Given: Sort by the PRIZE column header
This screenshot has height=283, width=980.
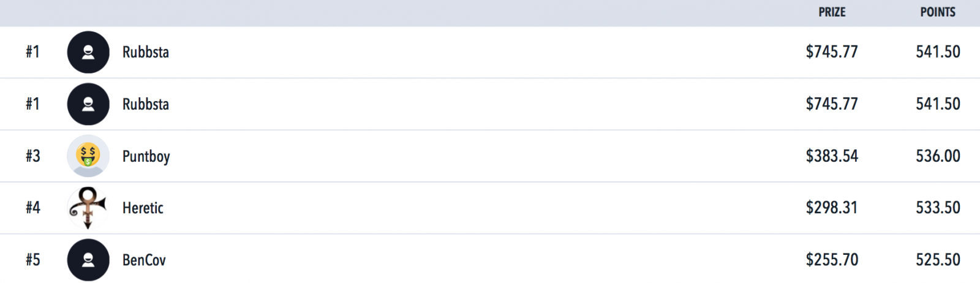Looking at the screenshot, I should pyautogui.click(x=832, y=12).
